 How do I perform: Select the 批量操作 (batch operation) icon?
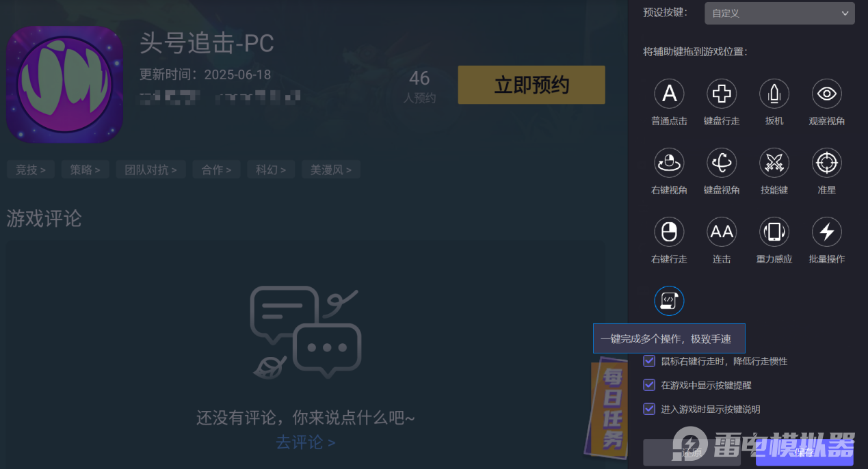tap(826, 231)
